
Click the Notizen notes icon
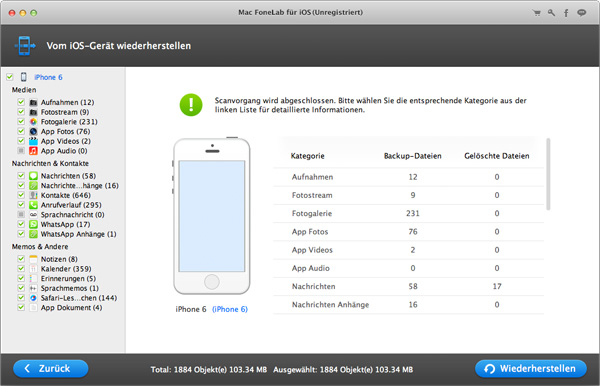tap(33, 259)
